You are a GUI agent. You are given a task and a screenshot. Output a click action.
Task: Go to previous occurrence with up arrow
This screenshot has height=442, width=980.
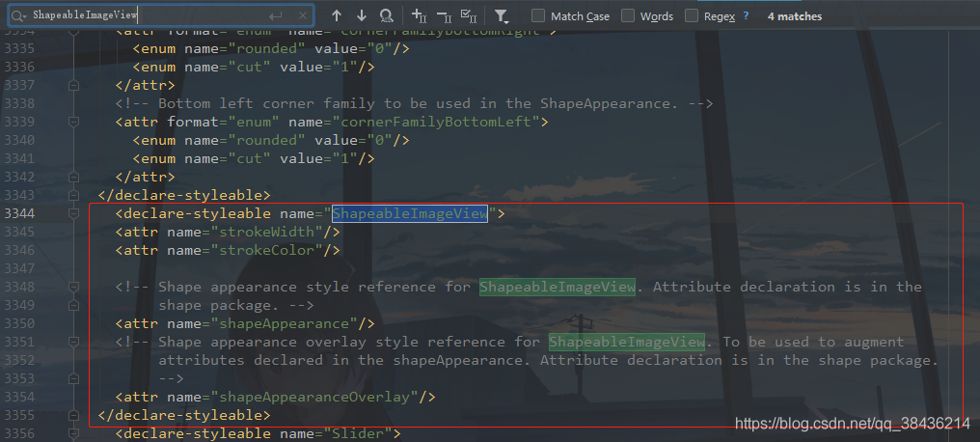pyautogui.click(x=337, y=15)
